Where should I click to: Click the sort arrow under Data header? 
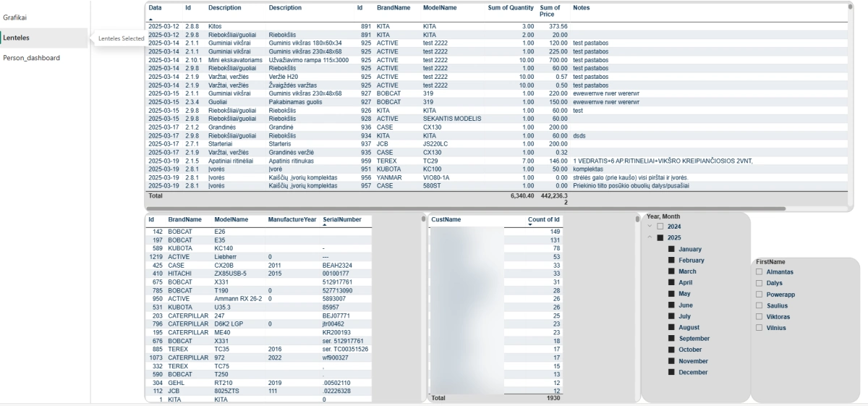151,19
